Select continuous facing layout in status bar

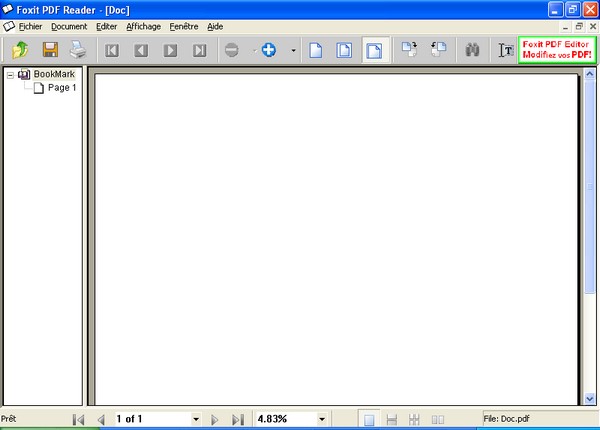click(414, 420)
